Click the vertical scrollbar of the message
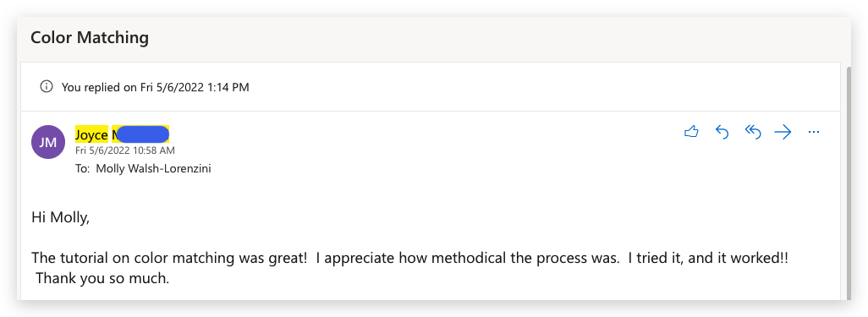 tap(849, 183)
